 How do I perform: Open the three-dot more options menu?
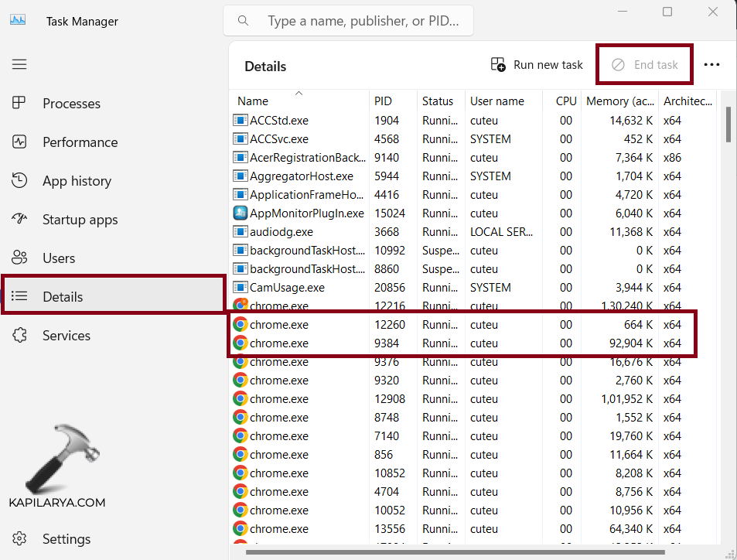point(711,65)
